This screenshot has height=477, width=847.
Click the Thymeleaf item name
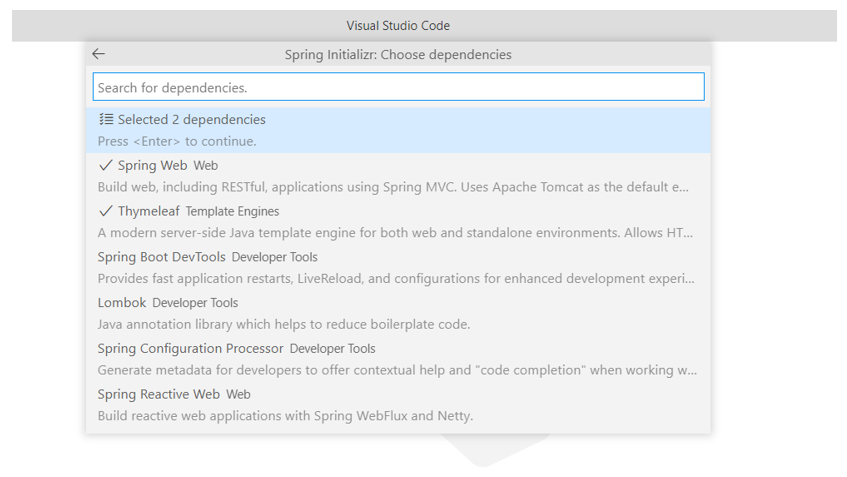pyautogui.click(x=149, y=211)
